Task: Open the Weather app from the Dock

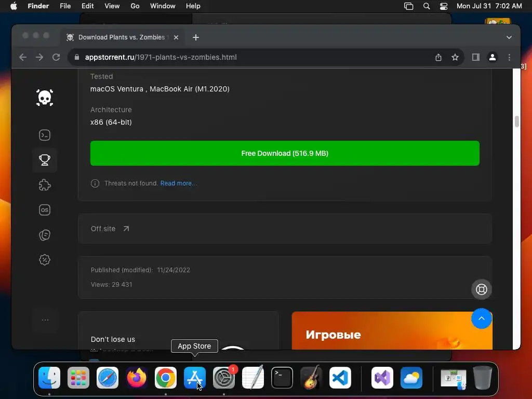Action: pos(411,378)
